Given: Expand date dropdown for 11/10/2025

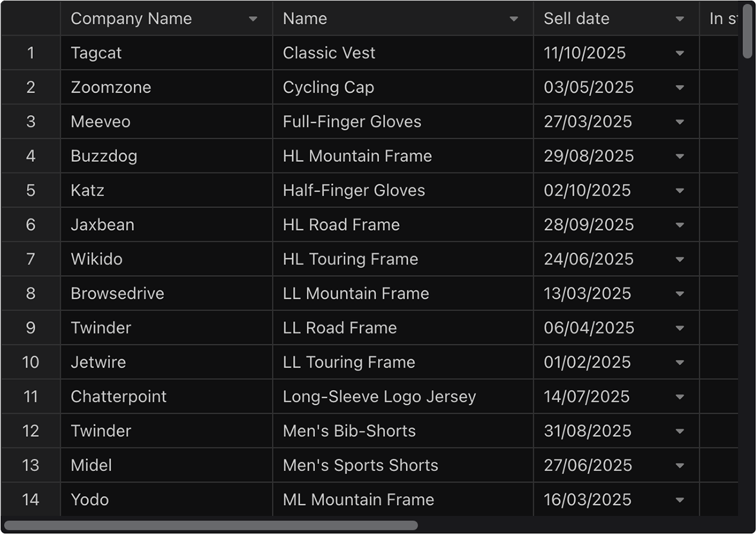Looking at the screenshot, I should pyautogui.click(x=679, y=53).
